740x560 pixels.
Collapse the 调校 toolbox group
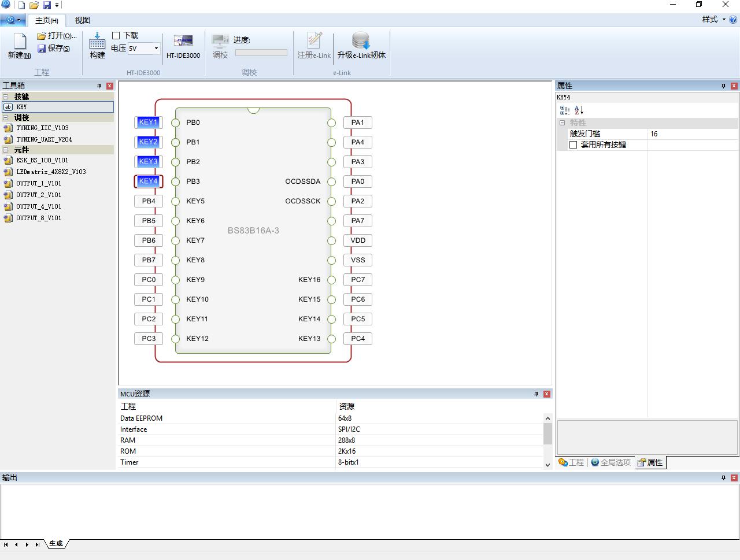tap(6, 117)
